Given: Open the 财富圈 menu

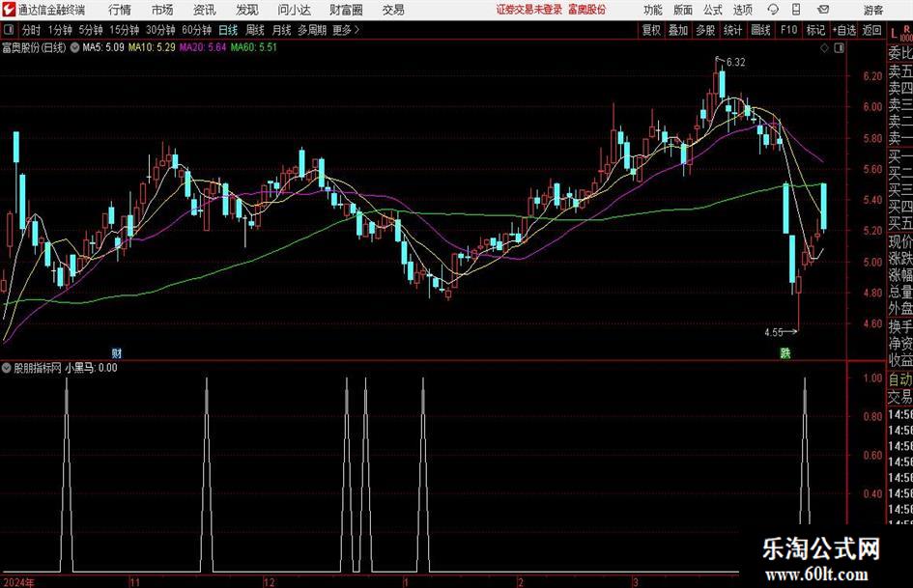Looking at the screenshot, I should coord(346,10).
